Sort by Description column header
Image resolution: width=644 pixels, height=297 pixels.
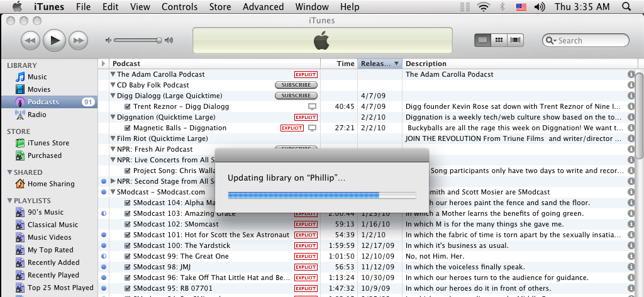[x=520, y=64]
